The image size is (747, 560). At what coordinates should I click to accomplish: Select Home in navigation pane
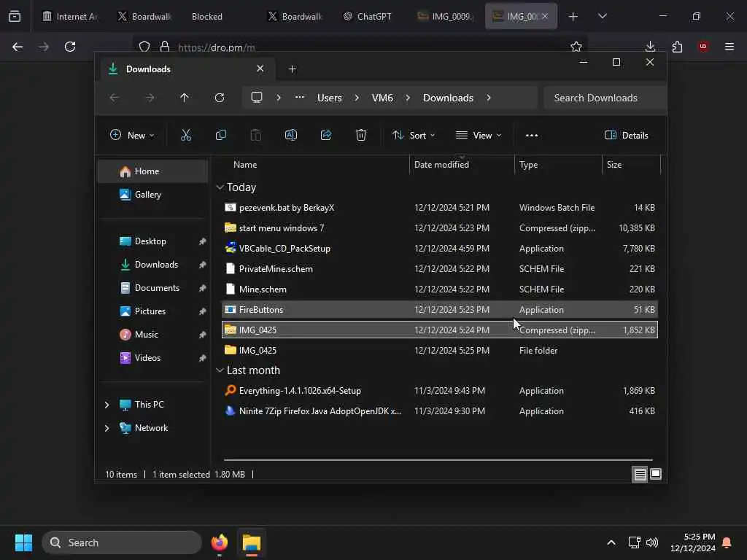pos(152,171)
